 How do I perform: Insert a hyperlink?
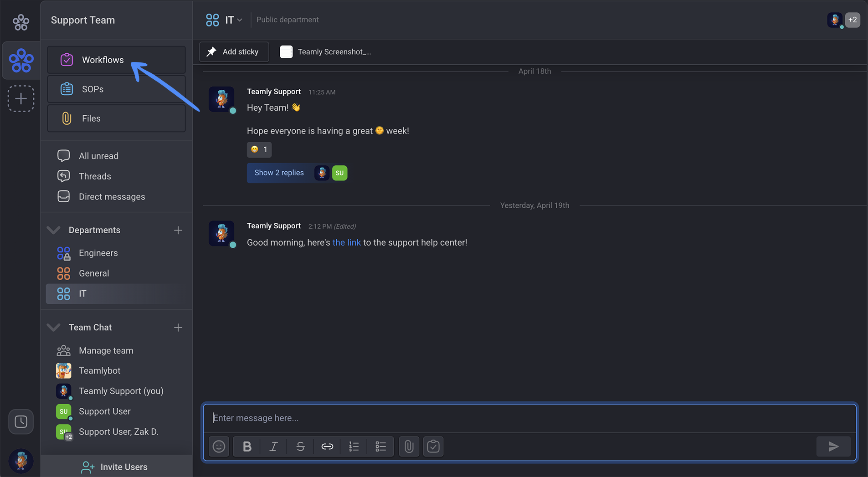327,446
